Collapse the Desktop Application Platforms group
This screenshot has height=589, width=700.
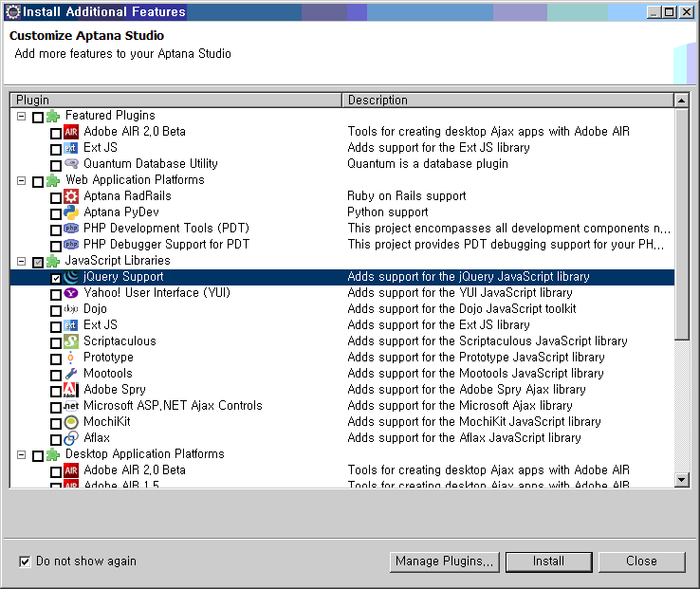pos(21,454)
